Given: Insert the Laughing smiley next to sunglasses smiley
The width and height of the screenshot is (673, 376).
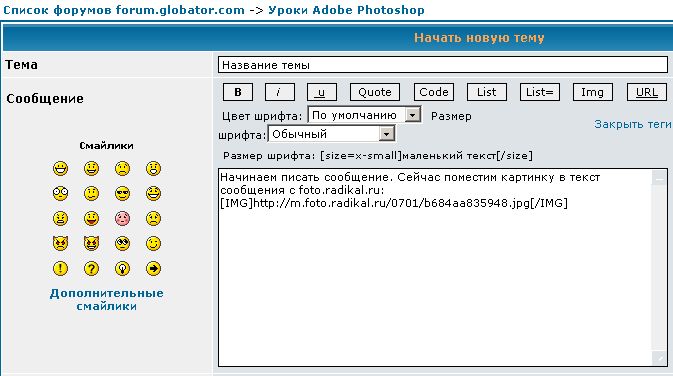Looking at the screenshot, I should (153, 193).
